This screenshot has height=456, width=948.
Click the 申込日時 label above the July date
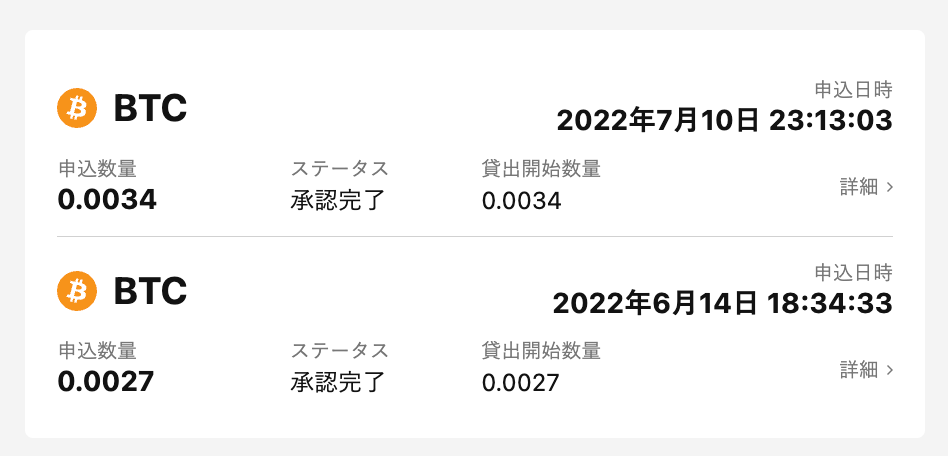point(854,91)
